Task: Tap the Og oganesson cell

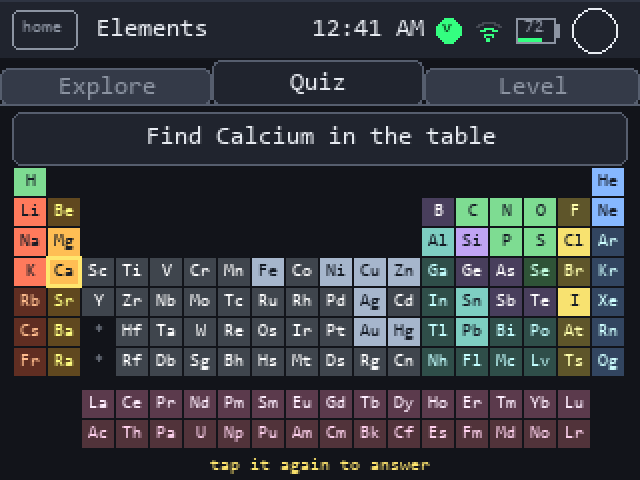Action: pyautogui.click(x=608, y=362)
